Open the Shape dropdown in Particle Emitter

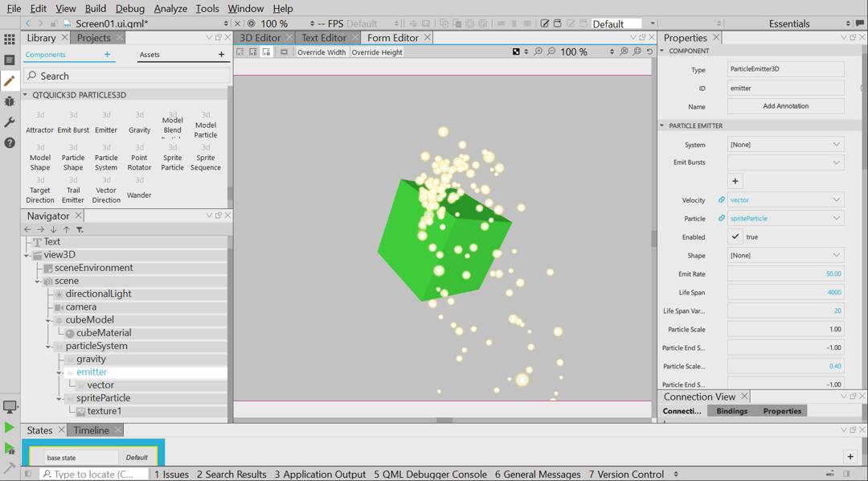point(785,256)
